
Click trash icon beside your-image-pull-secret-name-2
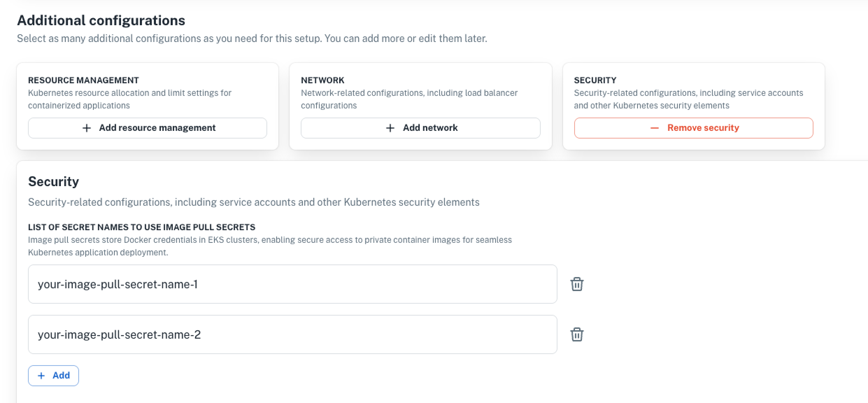click(x=577, y=334)
